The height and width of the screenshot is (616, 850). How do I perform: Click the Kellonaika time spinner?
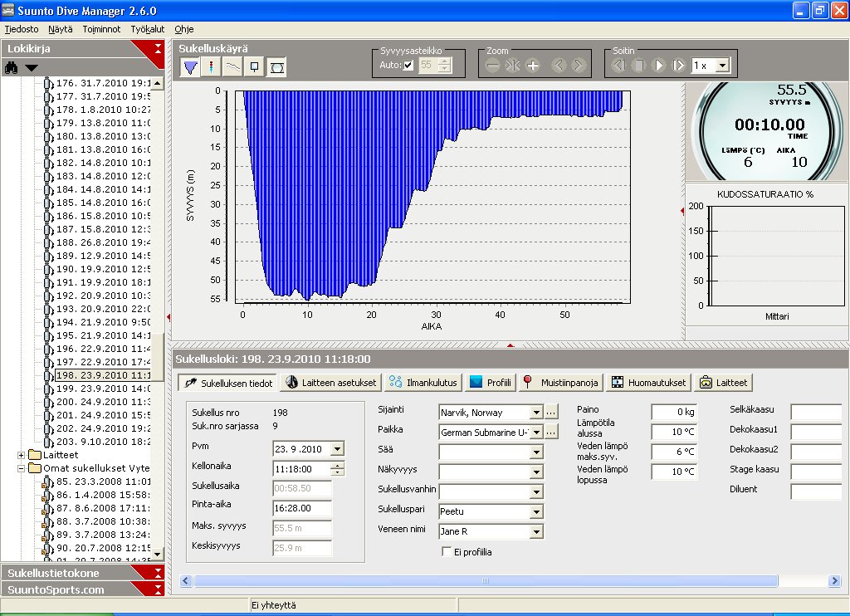click(x=337, y=469)
